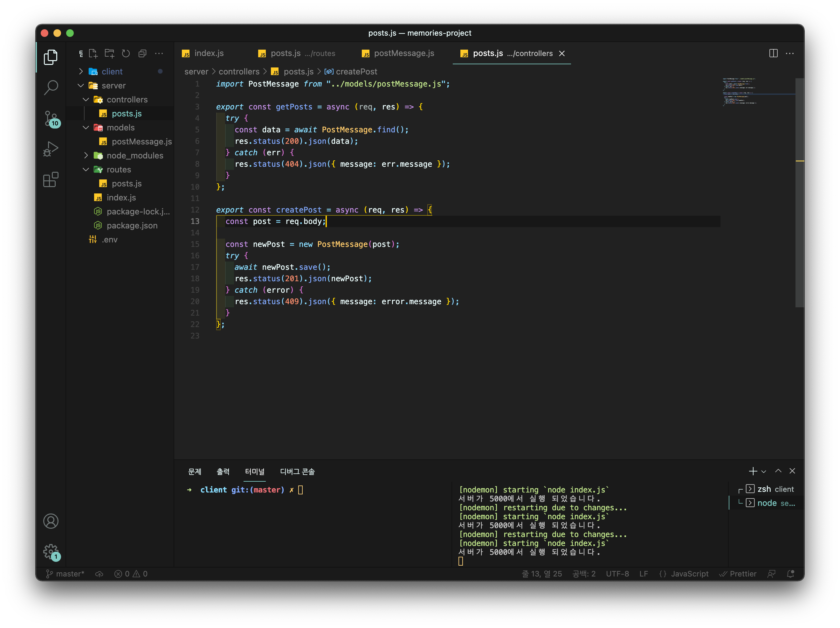Open the Accounts menu icon

point(51,521)
